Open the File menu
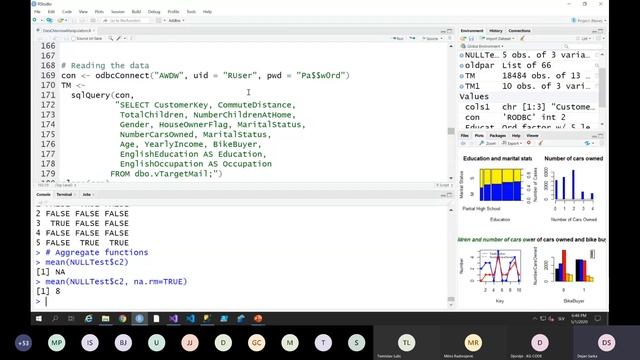The image size is (640, 360). [x=37, y=12]
